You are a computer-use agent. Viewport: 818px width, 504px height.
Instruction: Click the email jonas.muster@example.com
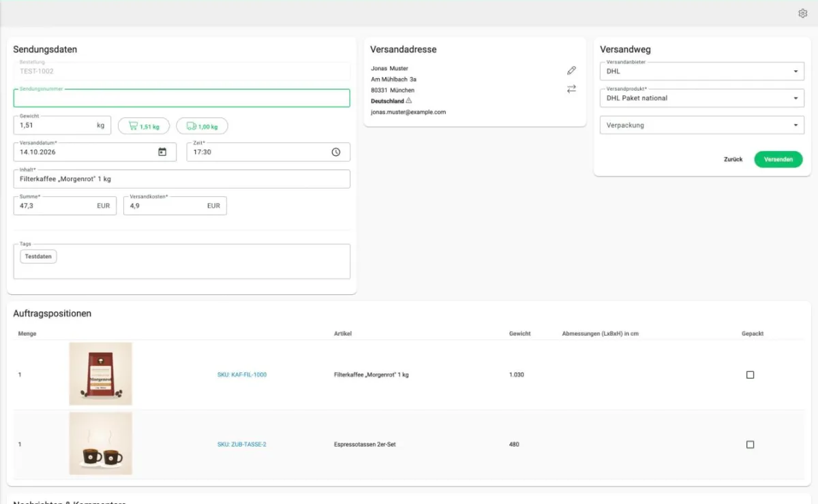[x=408, y=112]
